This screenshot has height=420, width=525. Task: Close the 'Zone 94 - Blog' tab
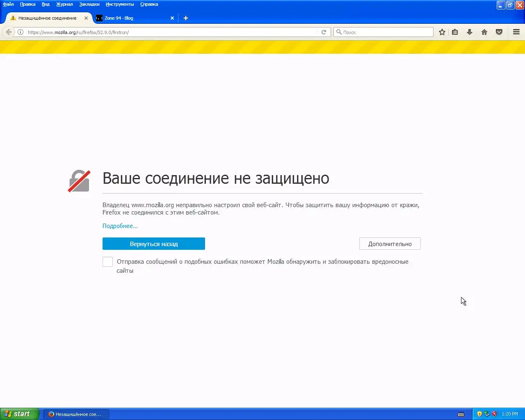[x=172, y=18]
